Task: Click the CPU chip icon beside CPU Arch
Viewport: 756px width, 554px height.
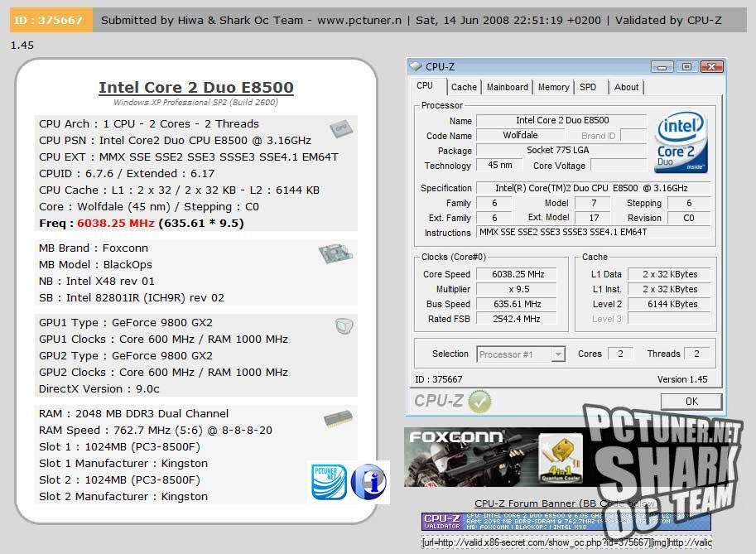Action: pyautogui.click(x=341, y=128)
